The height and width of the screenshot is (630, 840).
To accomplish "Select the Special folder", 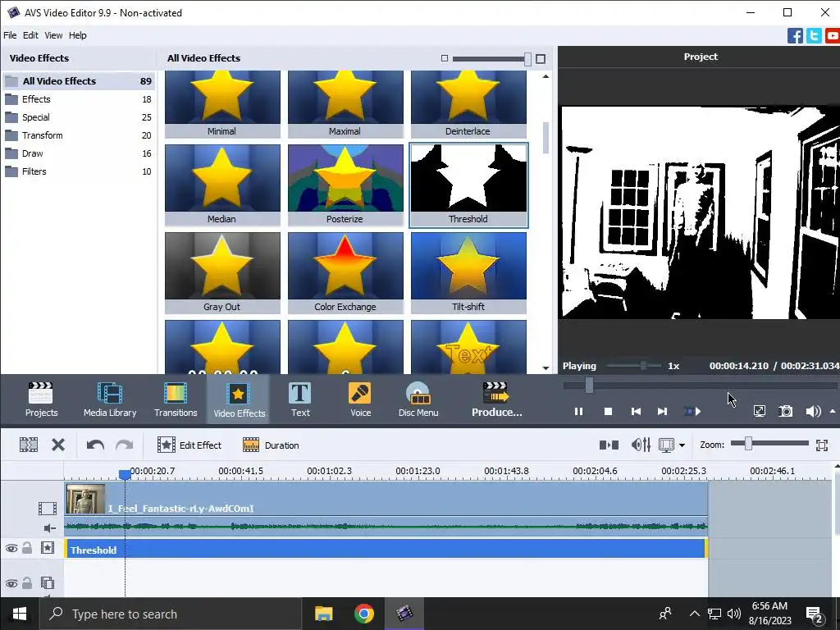I will (78, 117).
